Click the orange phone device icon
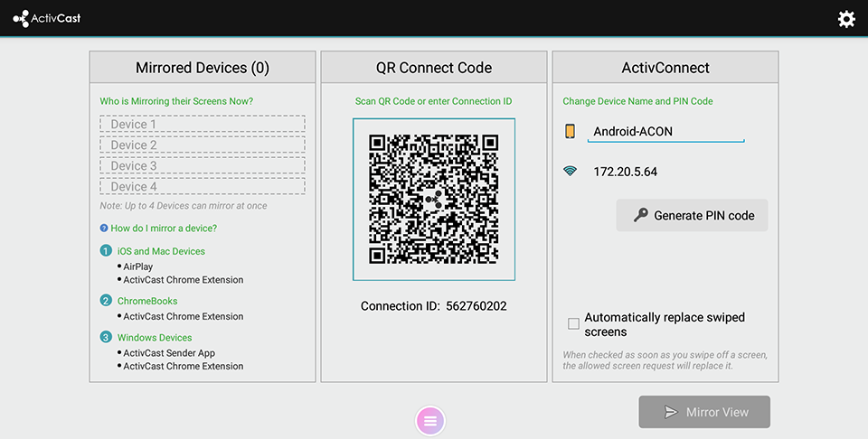 [x=571, y=131]
